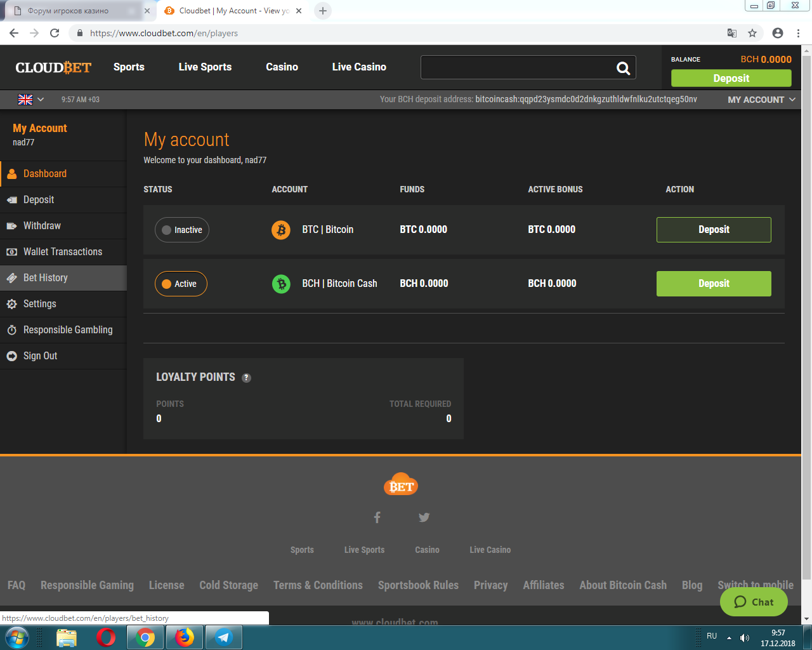Open the License footer link
Screen dimensions: 812x650
pyautogui.click(x=167, y=585)
